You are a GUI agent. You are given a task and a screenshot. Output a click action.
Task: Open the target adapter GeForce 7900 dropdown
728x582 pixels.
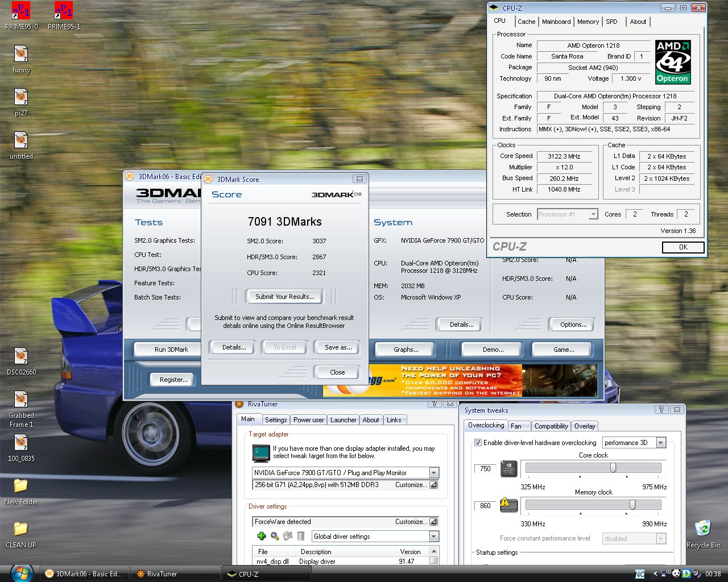[433, 472]
